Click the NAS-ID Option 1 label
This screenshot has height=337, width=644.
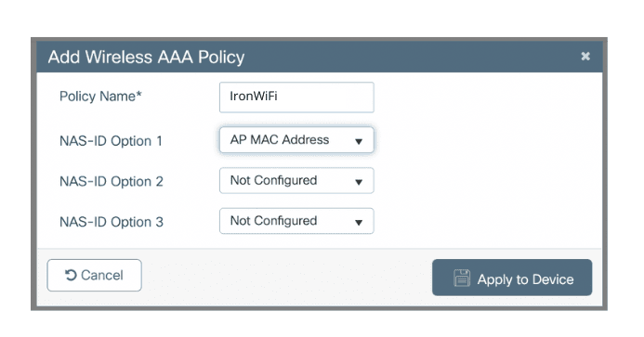(x=111, y=141)
